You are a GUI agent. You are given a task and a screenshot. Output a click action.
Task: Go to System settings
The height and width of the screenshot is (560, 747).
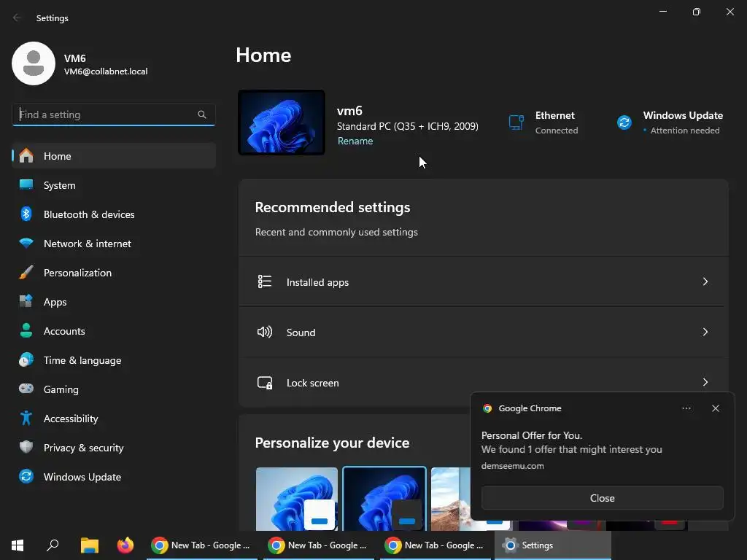tap(114, 184)
